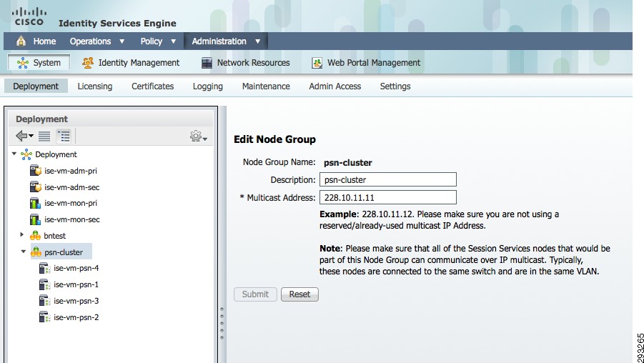This screenshot has width=644, height=363.
Task: Click the Submit button
Action: [x=255, y=294]
